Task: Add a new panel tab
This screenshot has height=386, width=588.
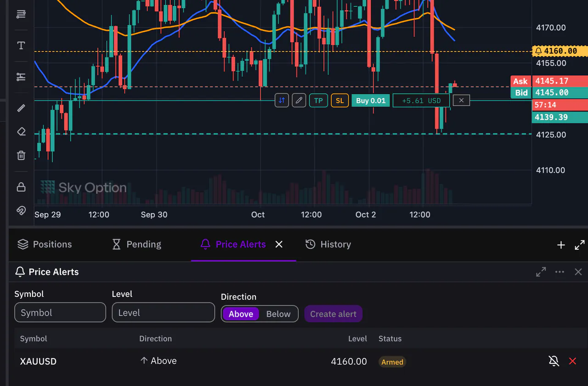Action: tap(561, 245)
